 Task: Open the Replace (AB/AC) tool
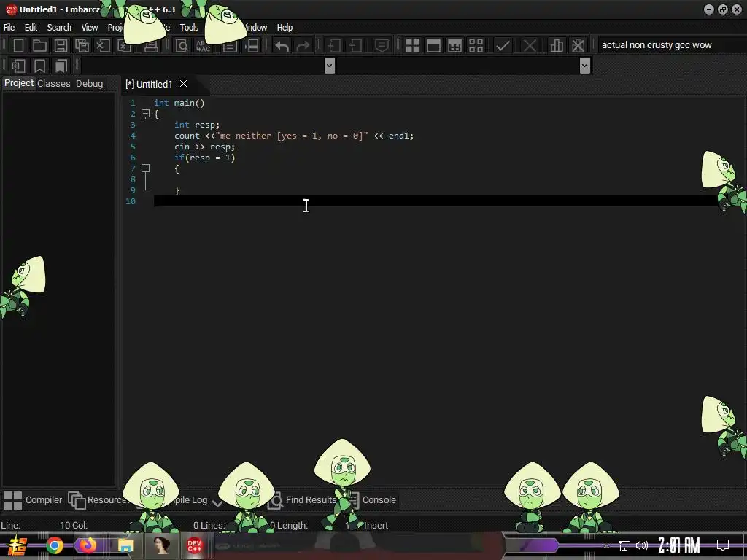[x=203, y=46]
